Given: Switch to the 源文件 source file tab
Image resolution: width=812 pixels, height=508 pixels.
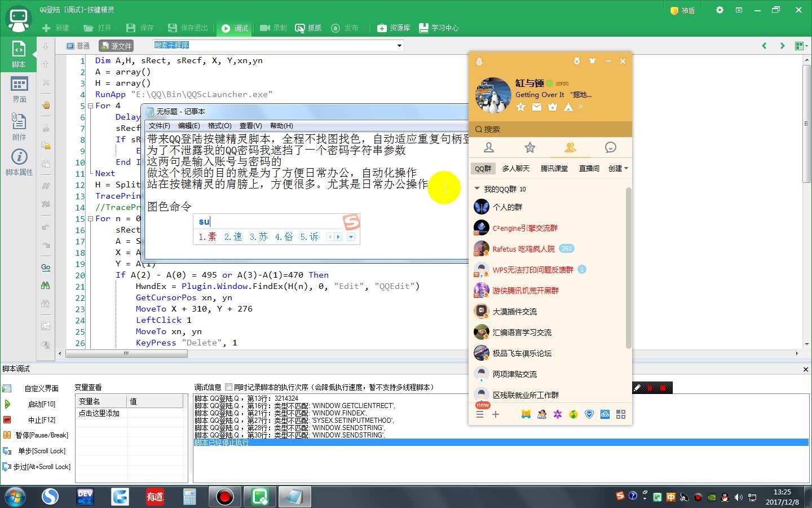Looking at the screenshot, I should point(116,46).
